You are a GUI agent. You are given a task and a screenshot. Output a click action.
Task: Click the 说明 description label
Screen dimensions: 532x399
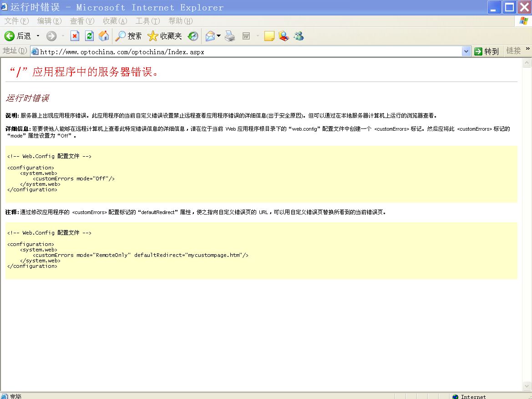(x=12, y=115)
